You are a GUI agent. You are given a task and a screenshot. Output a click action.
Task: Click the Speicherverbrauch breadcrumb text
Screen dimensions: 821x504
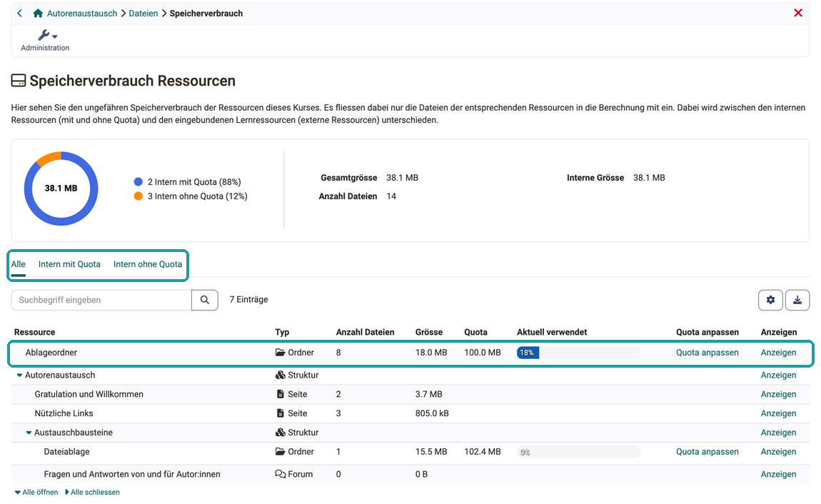pos(206,13)
